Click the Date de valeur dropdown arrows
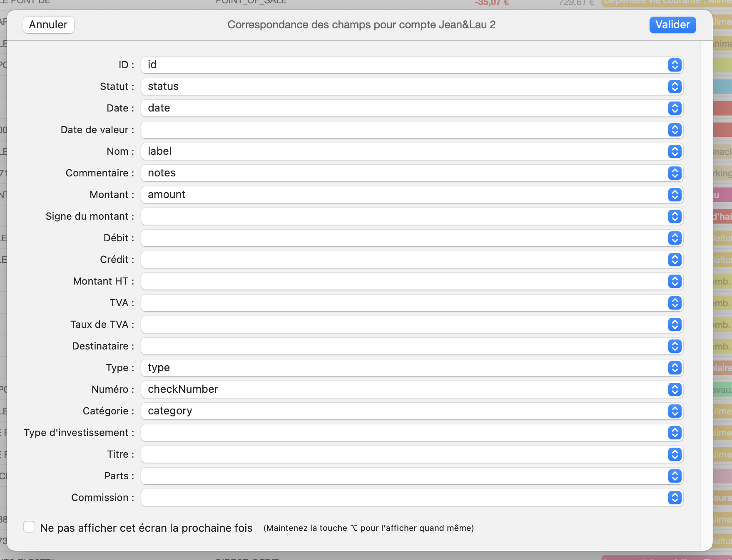732x560 pixels. [x=675, y=130]
